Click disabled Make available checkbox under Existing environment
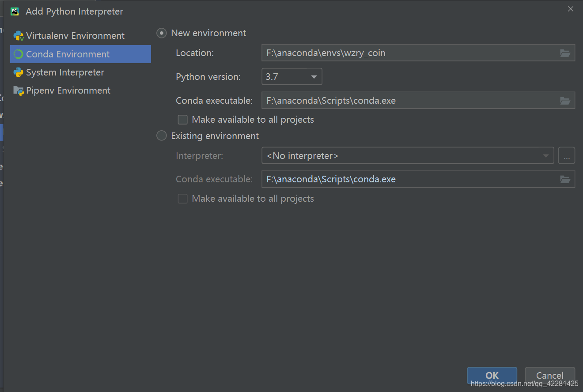The image size is (583, 392). tap(182, 199)
